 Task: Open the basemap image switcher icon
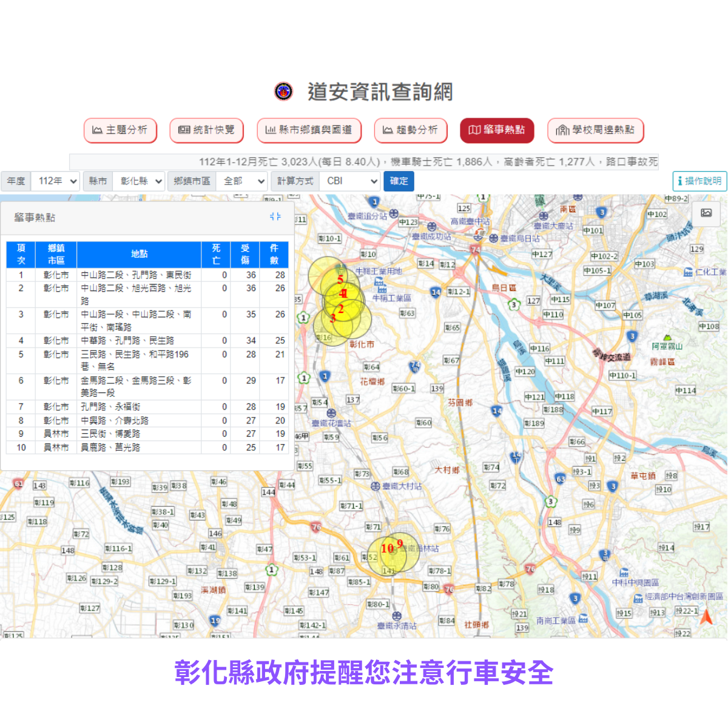[706, 213]
